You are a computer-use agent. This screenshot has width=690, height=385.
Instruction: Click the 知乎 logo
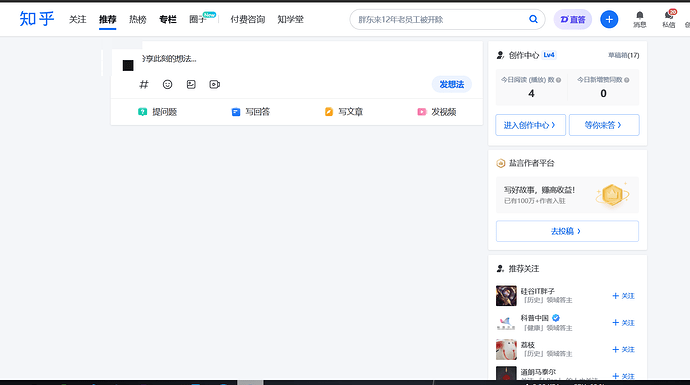[x=37, y=19]
